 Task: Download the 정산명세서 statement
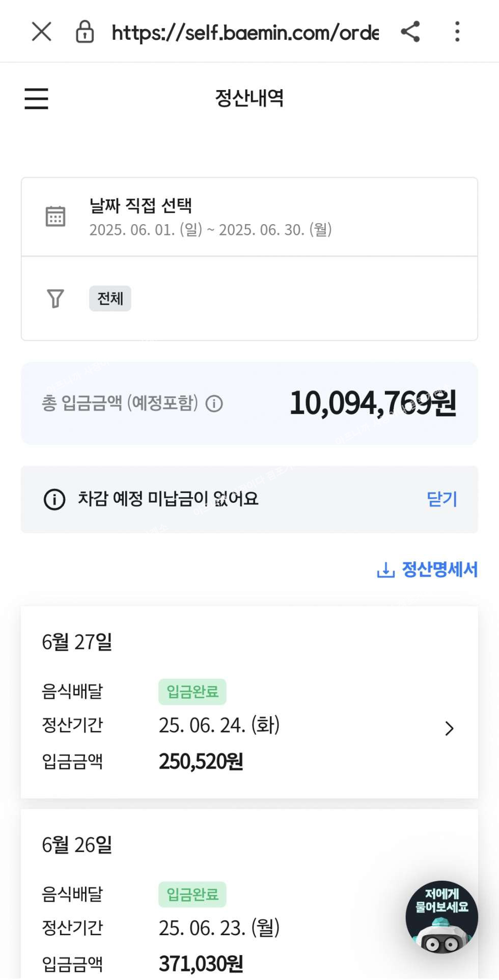pos(439,570)
